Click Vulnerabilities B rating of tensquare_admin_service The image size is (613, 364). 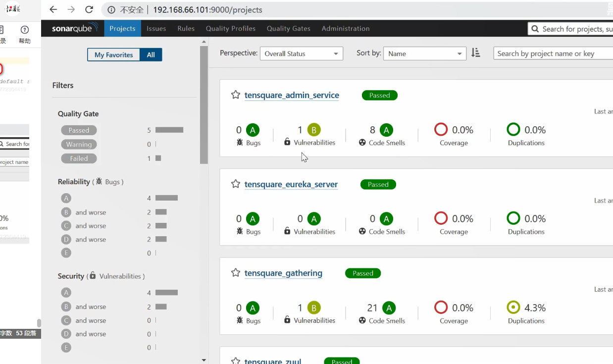pyautogui.click(x=314, y=130)
